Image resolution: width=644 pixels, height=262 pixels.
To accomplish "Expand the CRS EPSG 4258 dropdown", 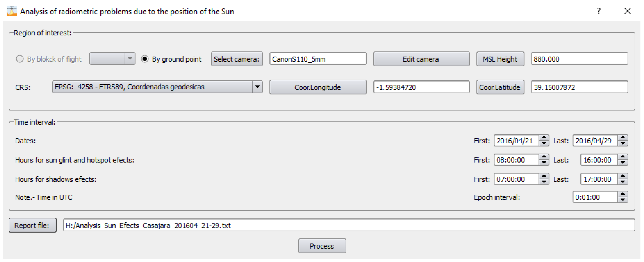I will [257, 87].
